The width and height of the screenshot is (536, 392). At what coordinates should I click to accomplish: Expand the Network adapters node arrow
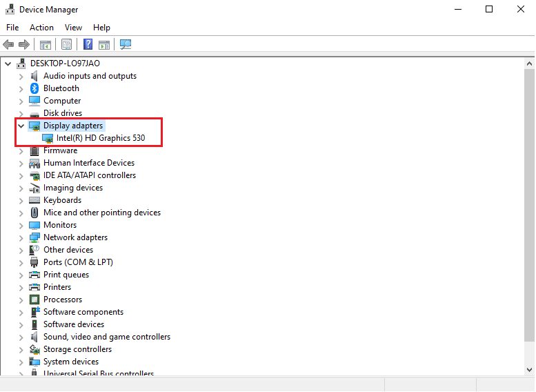21,237
